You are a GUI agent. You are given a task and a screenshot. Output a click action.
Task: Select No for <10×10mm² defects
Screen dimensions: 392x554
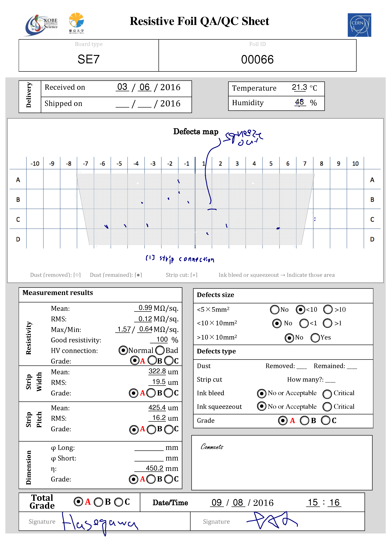[277, 323]
